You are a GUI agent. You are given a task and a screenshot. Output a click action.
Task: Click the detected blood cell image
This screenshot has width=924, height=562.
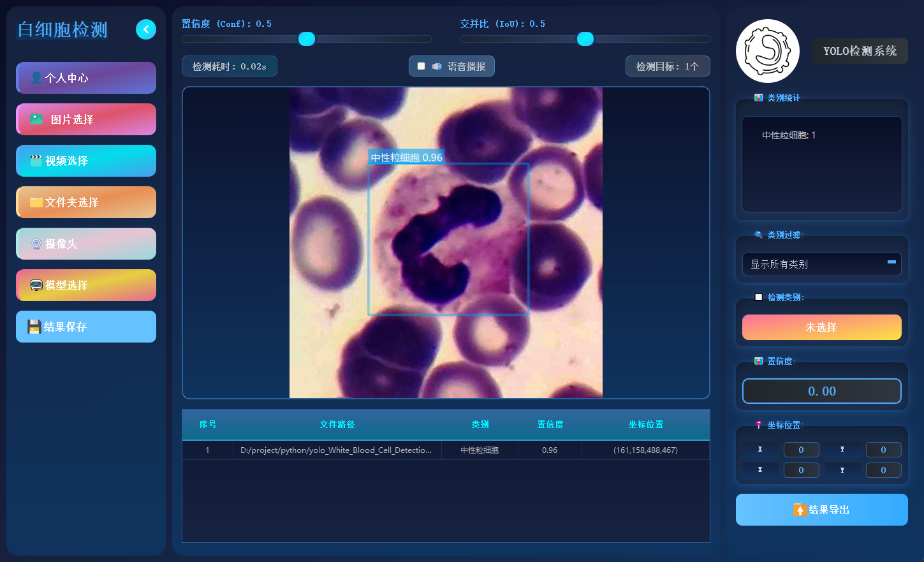[x=446, y=242]
